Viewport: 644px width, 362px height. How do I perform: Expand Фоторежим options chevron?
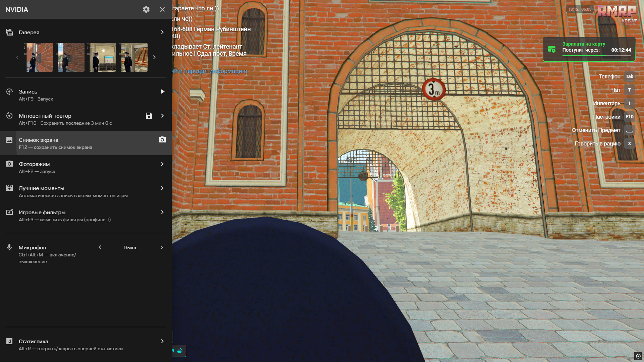pyautogui.click(x=162, y=164)
